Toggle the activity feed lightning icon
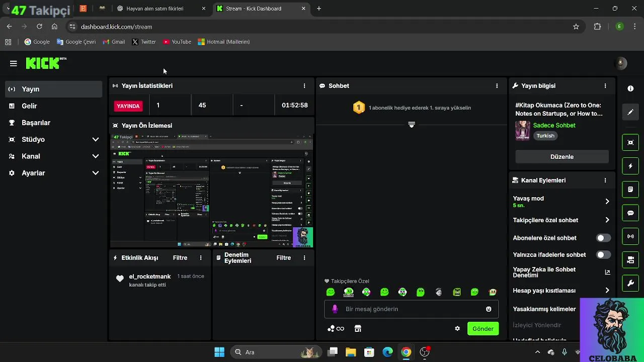Screen dimensions: 644x362 [x=630, y=166]
